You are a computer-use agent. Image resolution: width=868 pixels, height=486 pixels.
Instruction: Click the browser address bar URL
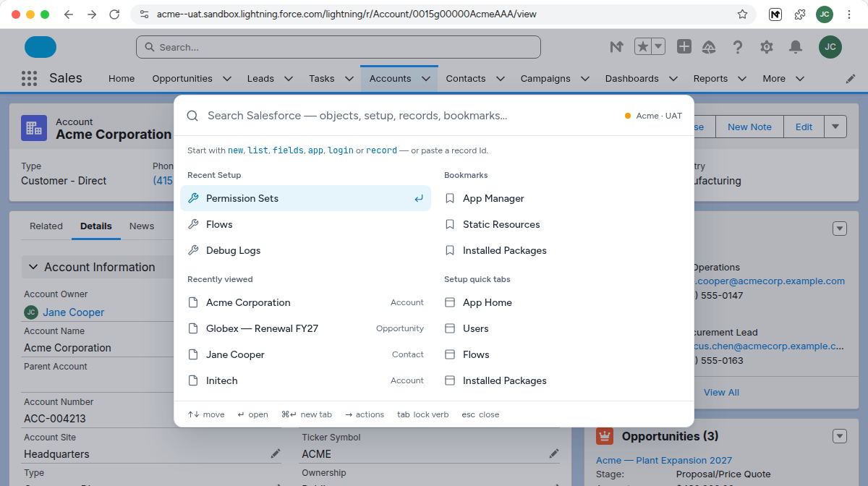click(x=347, y=14)
